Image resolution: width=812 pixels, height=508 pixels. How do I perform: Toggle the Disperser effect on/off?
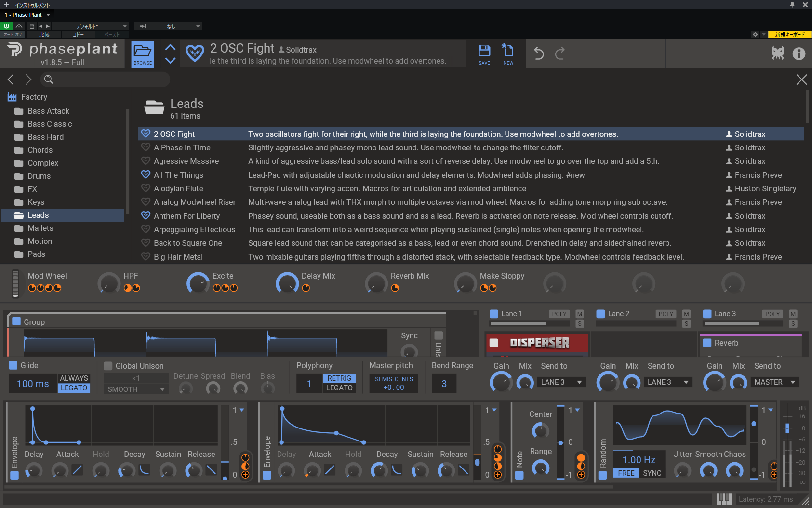pos(494,343)
